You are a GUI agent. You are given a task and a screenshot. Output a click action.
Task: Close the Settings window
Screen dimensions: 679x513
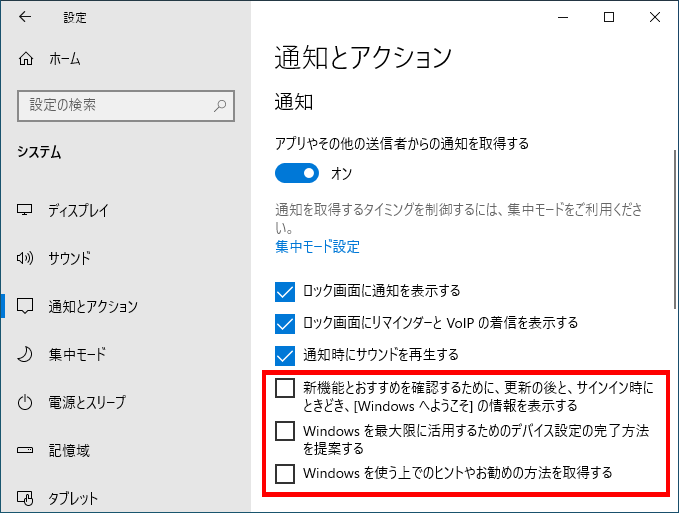pos(655,17)
